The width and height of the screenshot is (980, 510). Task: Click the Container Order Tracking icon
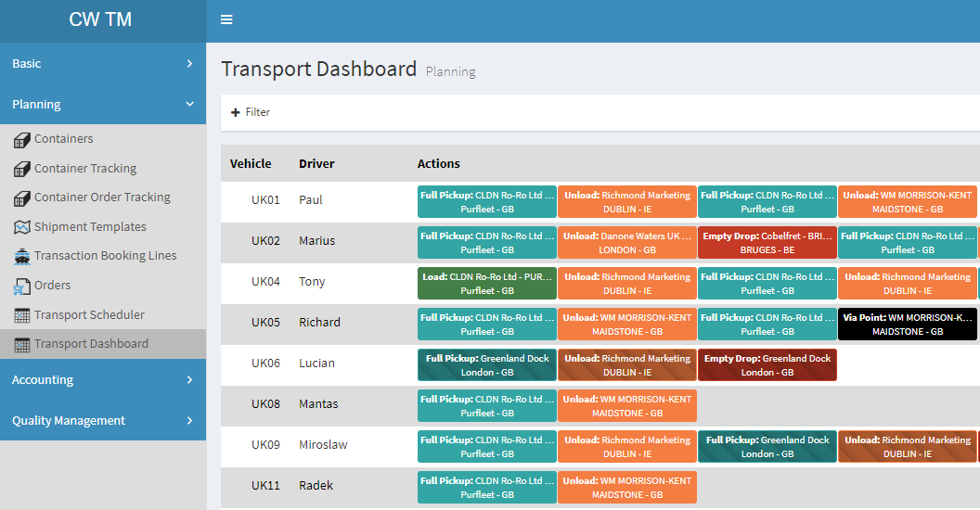point(22,198)
